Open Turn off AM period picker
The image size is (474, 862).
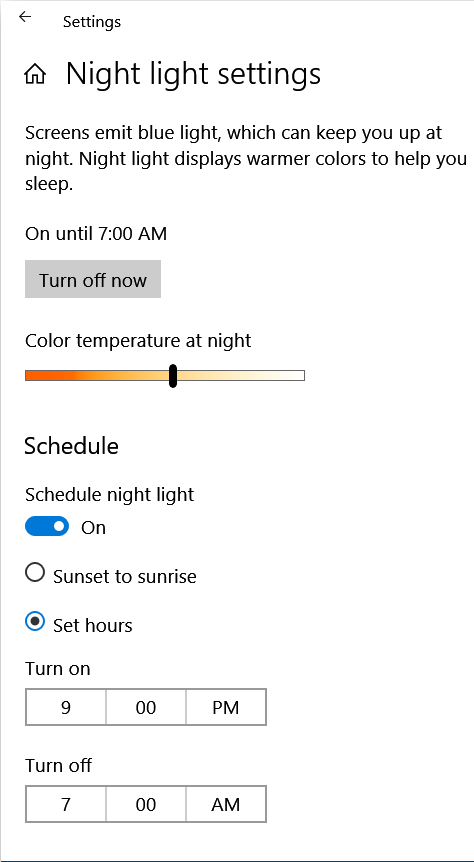point(226,804)
